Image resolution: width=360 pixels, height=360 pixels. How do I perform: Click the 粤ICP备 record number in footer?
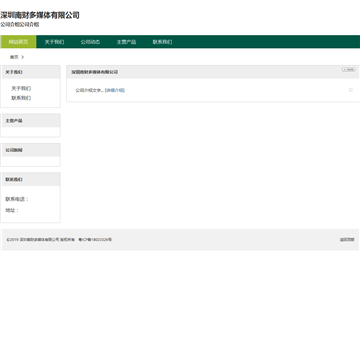pos(95,239)
